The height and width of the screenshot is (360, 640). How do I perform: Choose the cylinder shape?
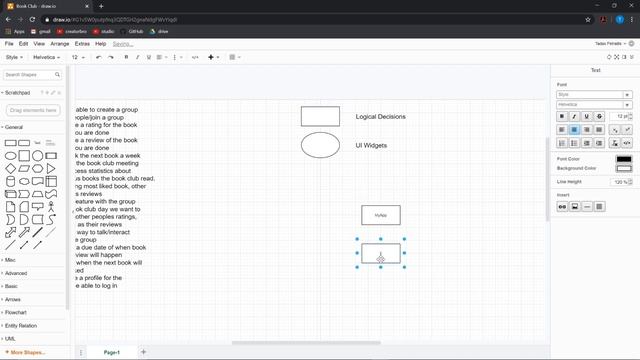tap(11, 181)
